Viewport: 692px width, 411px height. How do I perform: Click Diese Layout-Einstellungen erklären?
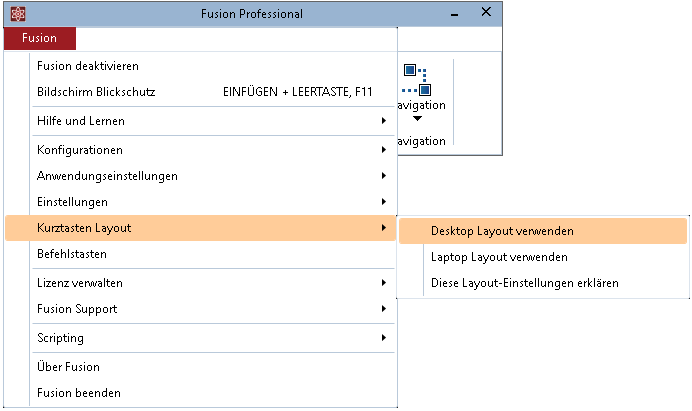[x=524, y=283]
